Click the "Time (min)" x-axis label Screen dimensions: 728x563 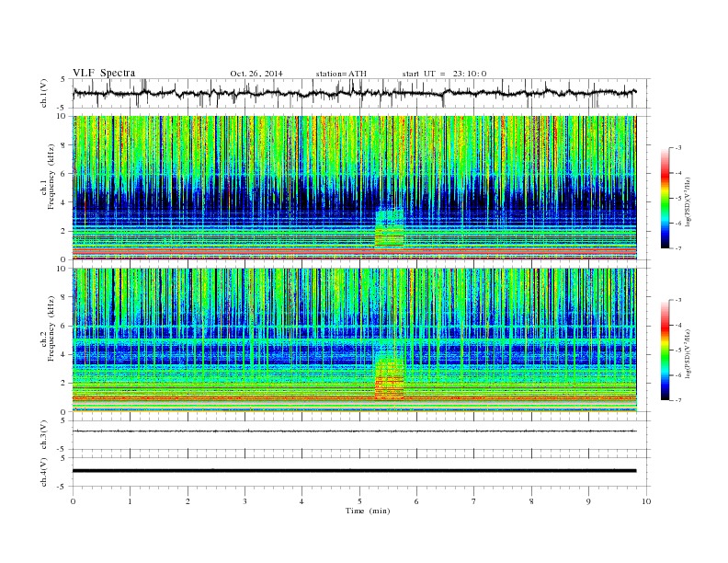[368, 511]
